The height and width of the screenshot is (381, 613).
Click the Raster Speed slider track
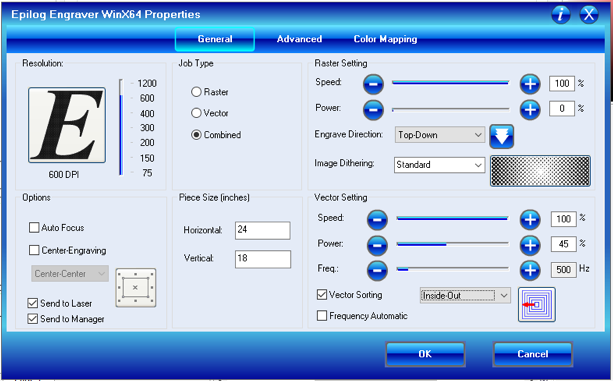451,83
